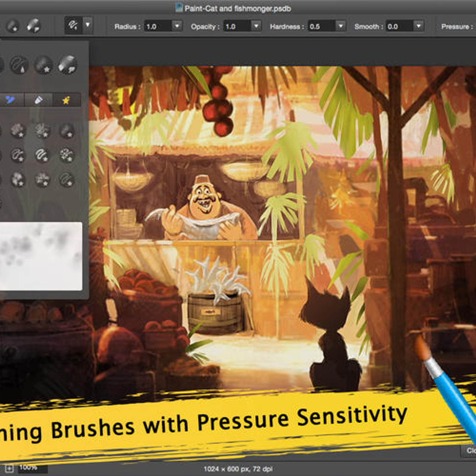
Task: Switch to the yellow star favorites tab
Action: coord(66,100)
